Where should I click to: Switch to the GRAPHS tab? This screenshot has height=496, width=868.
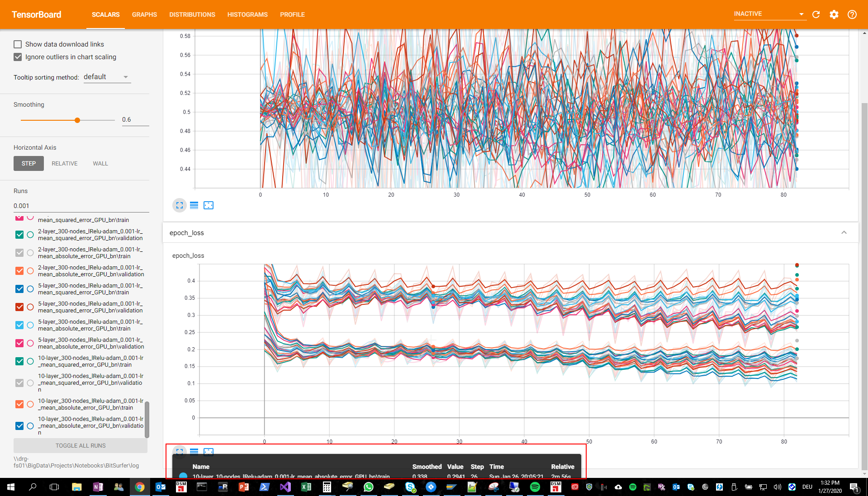click(x=144, y=14)
